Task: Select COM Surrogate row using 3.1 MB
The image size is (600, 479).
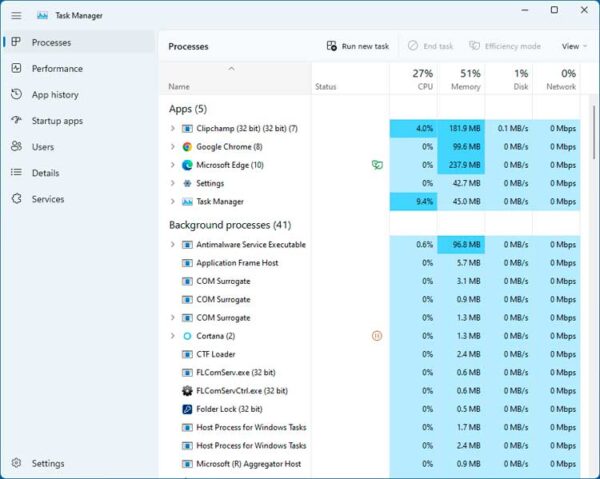Action: pyautogui.click(x=370, y=281)
